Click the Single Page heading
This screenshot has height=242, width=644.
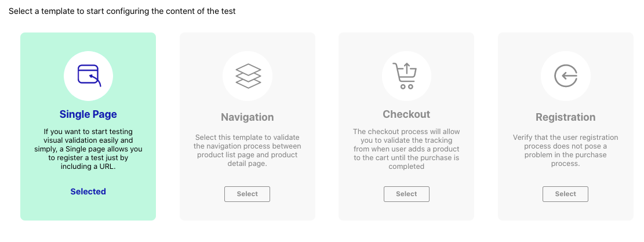(88, 114)
